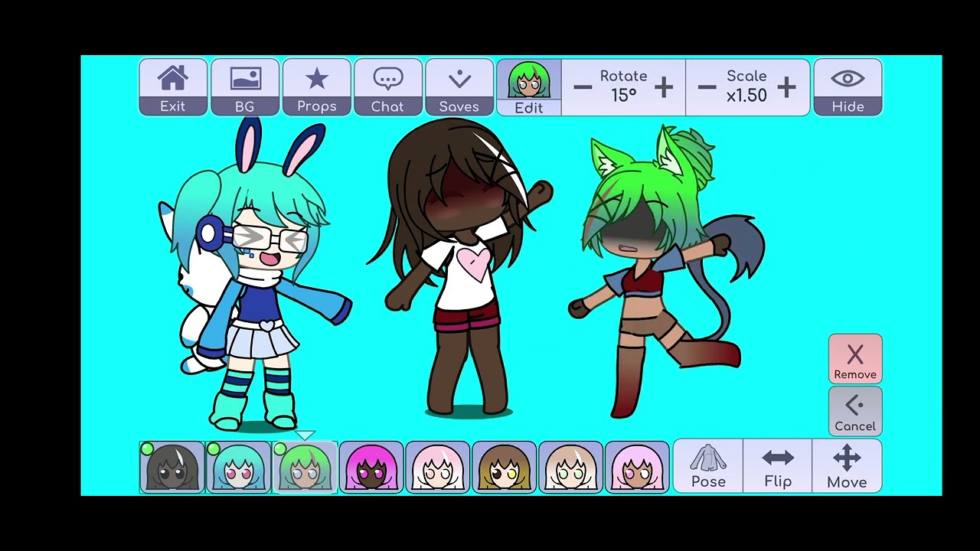Remove the selected character
Image resolution: width=980 pixels, height=551 pixels.
point(855,359)
